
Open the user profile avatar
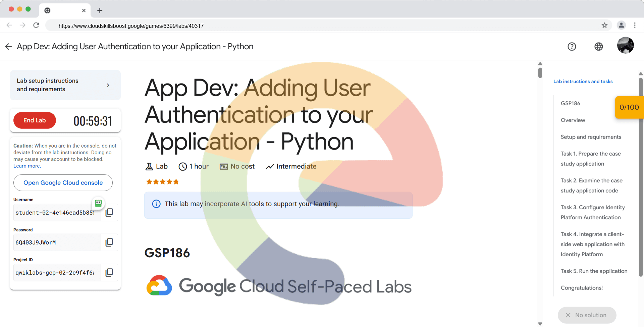tap(625, 46)
